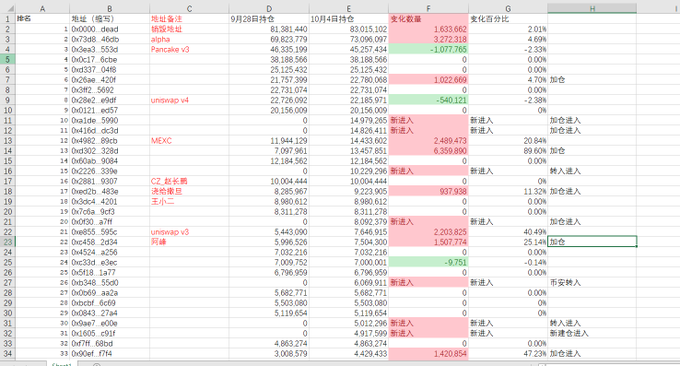Image resolution: width=680 pixels, height=366 pixels.
Task: Select the 'uniswap v3' note cell
Action: (x=189, y=232)
